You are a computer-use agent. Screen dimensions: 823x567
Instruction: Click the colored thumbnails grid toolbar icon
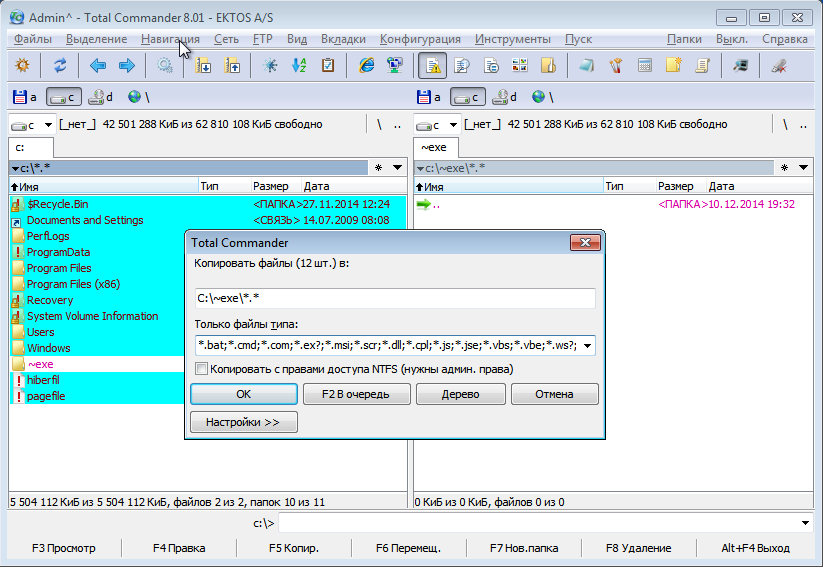point(520,66)
